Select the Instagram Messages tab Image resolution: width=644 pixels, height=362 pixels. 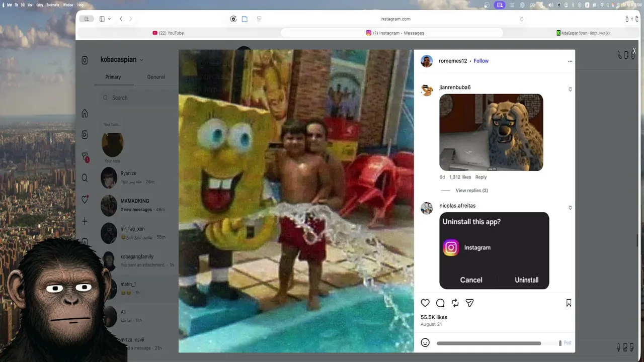(x=392, y=33)
